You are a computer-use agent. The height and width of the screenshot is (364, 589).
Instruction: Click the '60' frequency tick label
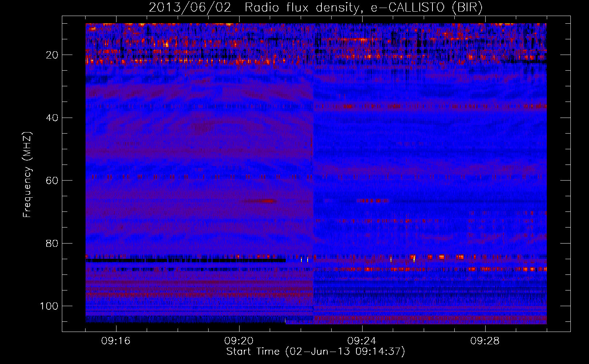[52, 181]
